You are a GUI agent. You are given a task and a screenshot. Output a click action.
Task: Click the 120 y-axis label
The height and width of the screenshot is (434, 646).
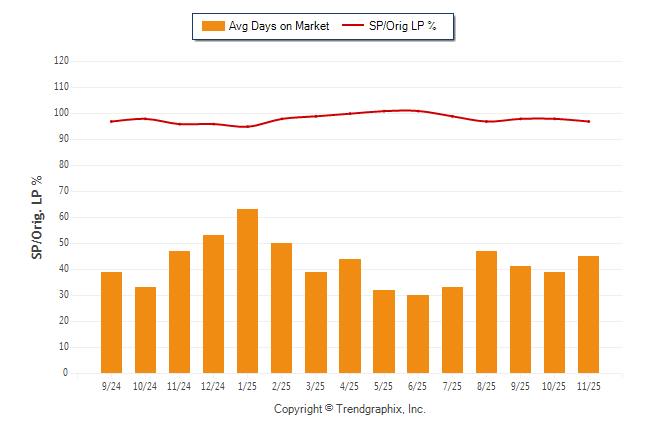61,61
